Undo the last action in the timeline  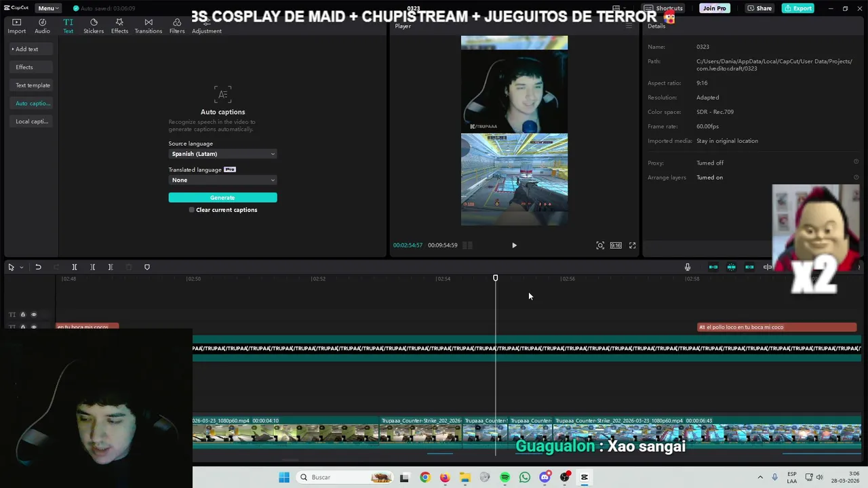(x=38, y=267)
